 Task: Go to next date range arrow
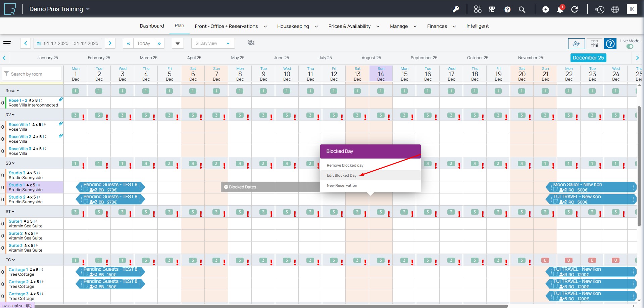[110, 43]
